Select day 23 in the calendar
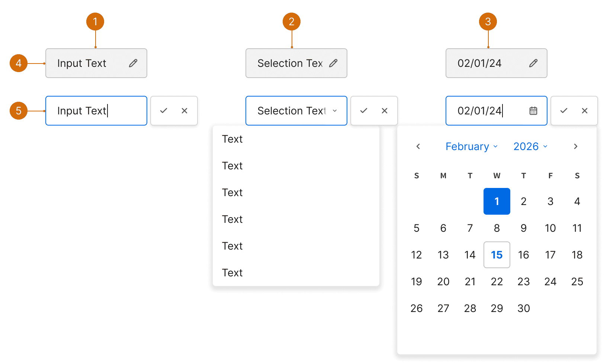The width and height of the screenshot is (607, 364). tap(524, 282)
